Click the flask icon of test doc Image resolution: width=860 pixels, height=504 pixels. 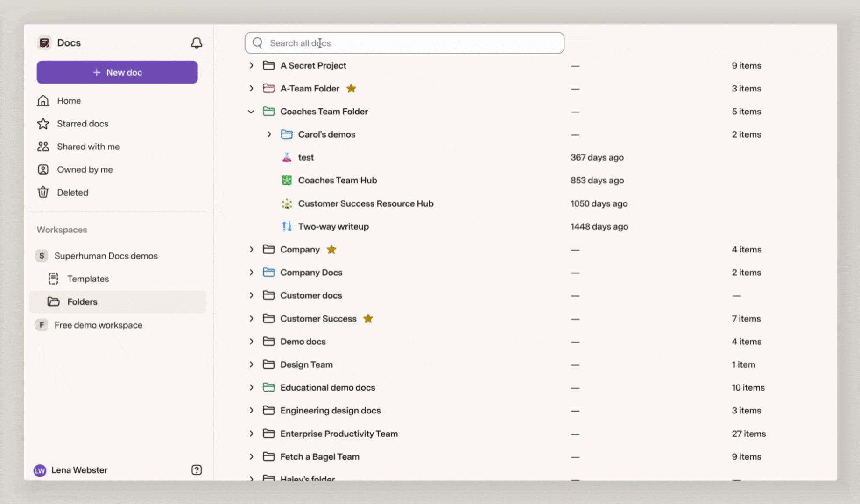(x=287, y=157)
